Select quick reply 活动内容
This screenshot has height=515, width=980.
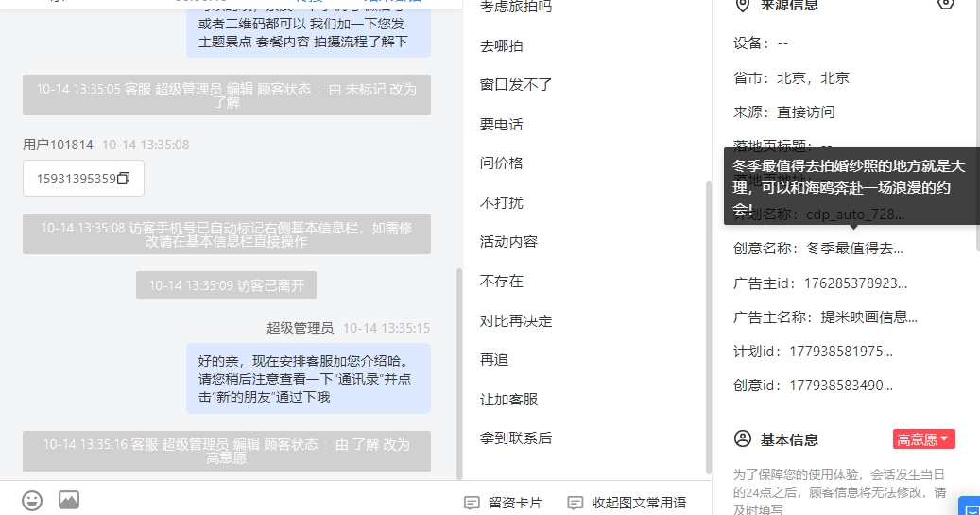click(508, 241)
